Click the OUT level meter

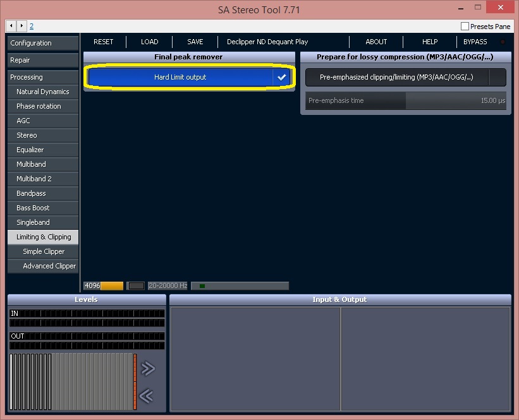coord(87,340)
